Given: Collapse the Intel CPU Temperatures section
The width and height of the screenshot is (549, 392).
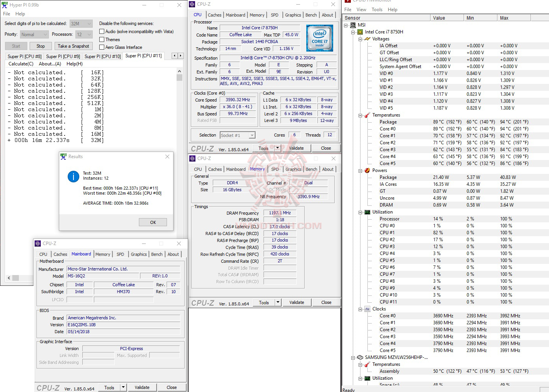Looking at the screenshot, I should point(360,115).
